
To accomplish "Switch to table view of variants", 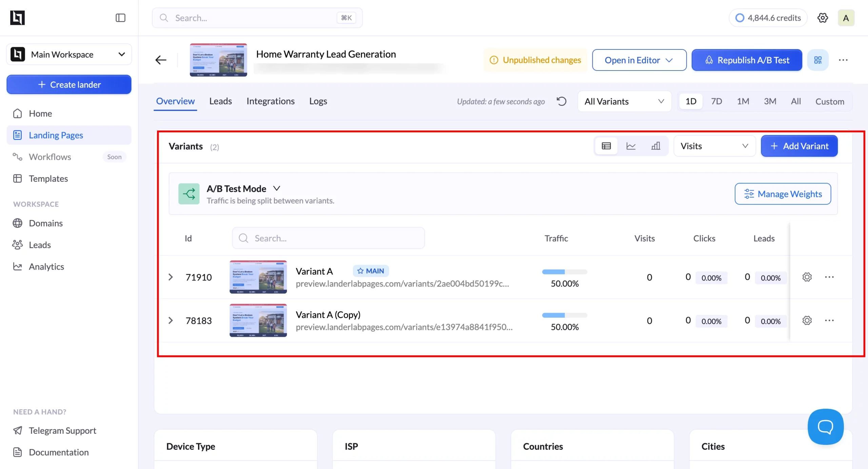I will point(606,146).
